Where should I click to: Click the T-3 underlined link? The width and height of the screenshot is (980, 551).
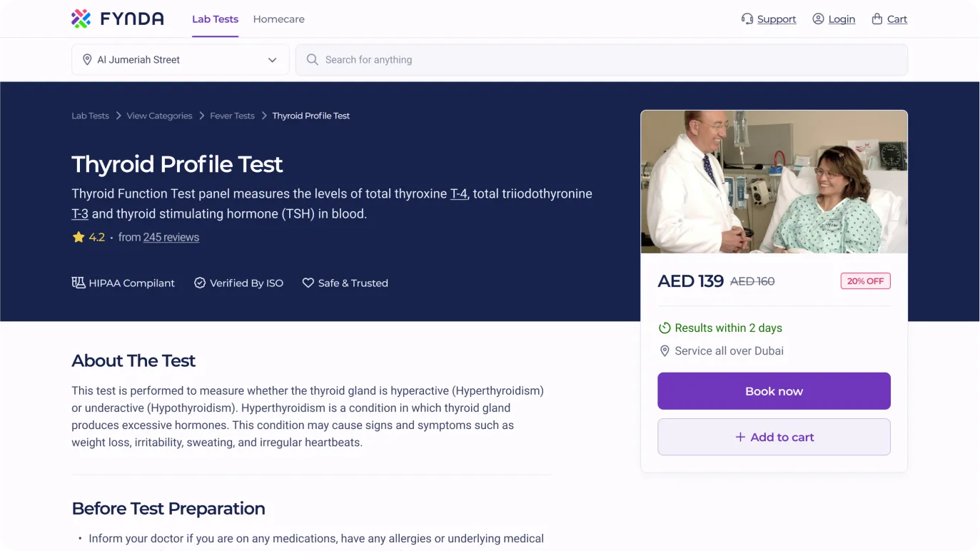click(x=80, y=213)
